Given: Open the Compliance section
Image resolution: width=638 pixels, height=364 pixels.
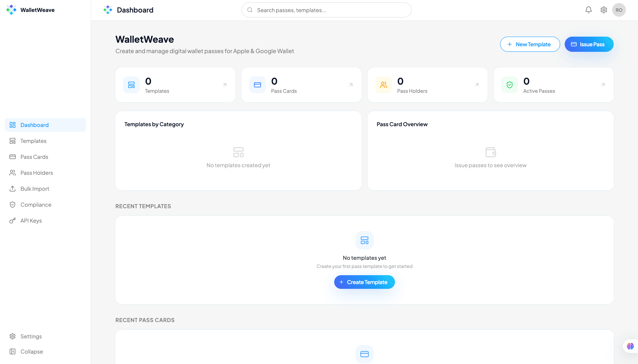Looking at the screenshot, I should pyautogui.click(x=36, y=205).
